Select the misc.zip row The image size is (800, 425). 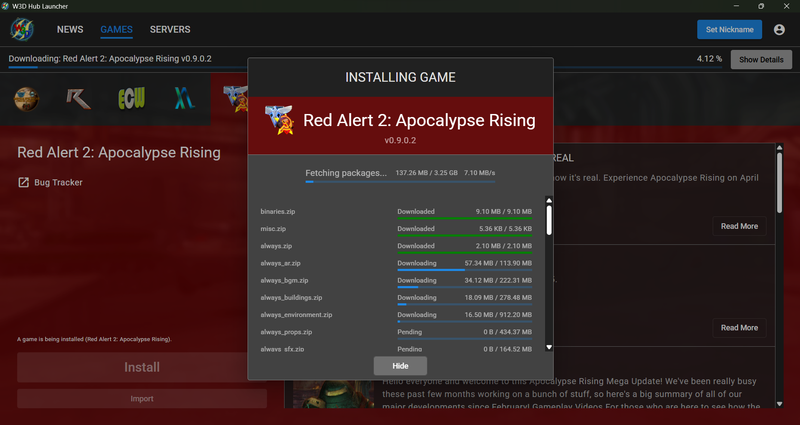point(396,231)
